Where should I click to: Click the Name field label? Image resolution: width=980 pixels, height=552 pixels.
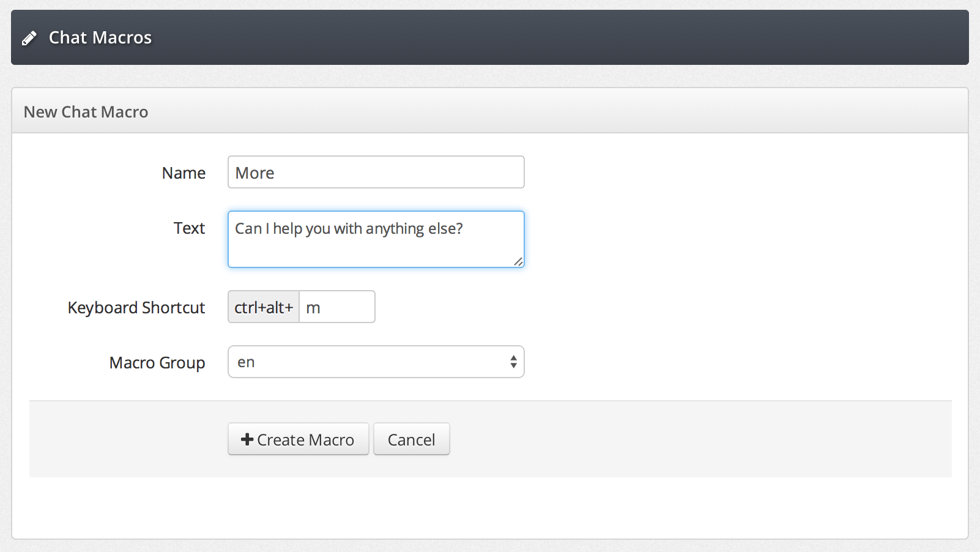tap(184, 173)
